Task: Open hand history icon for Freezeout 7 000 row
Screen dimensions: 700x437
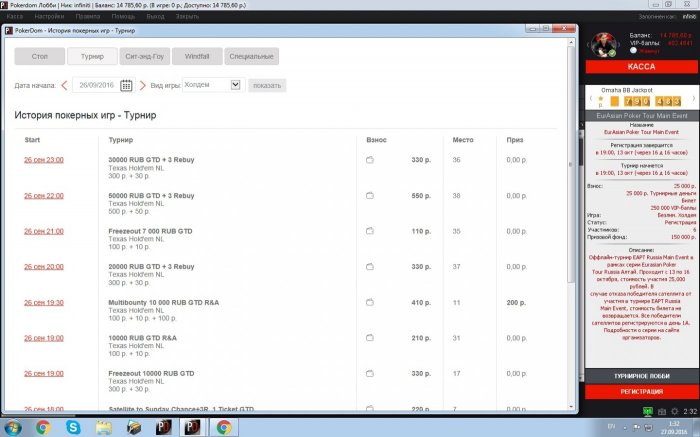Action: [x=370, y=231]
